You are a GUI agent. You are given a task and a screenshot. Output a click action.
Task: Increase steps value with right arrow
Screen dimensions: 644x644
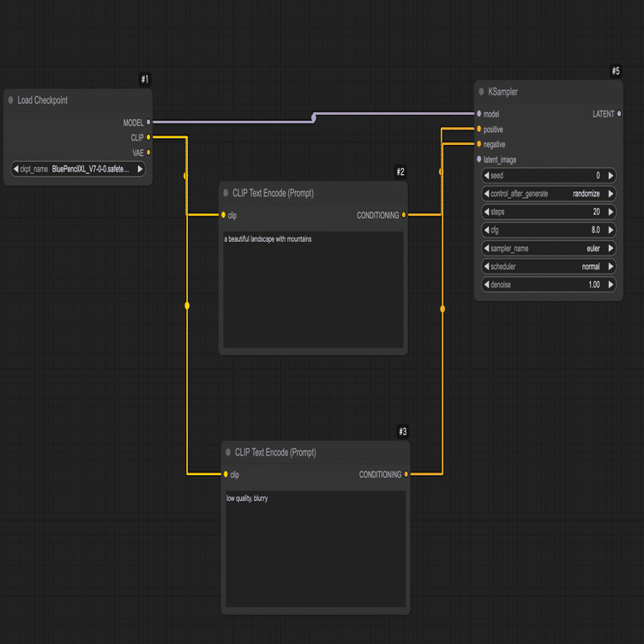tap(611, 212)
